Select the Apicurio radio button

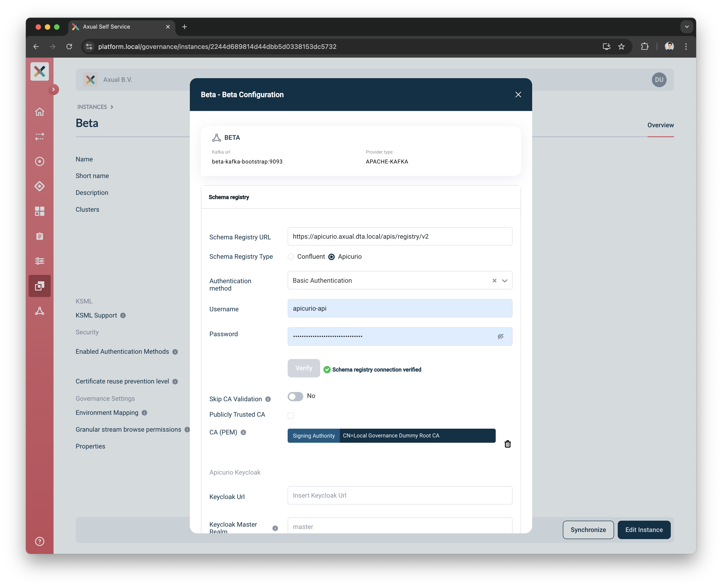[331, 257]
